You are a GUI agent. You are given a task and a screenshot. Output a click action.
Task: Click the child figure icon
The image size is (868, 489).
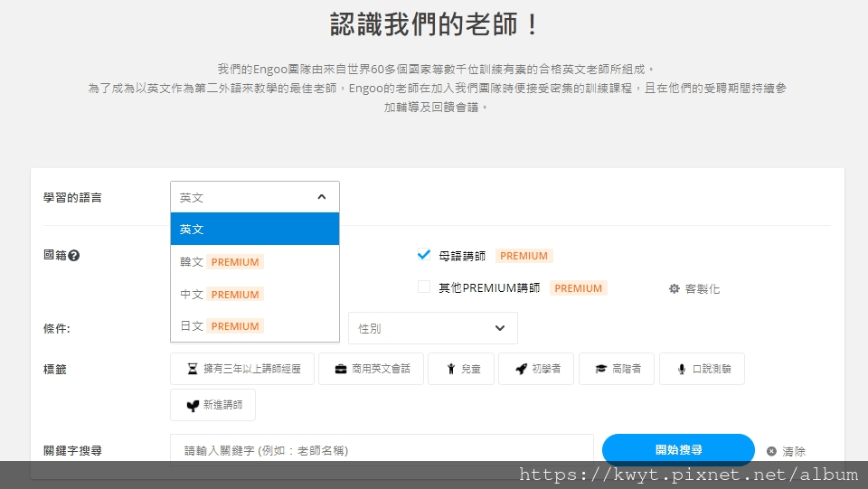click(x=451, y=369)
